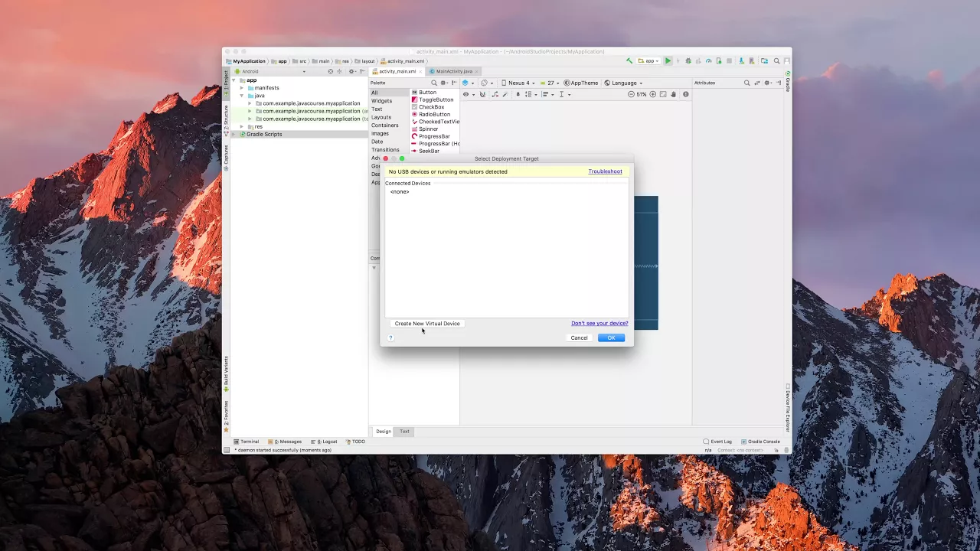Viewport: 980px width, 551px height.
Task: Expand the manifests folder
Action: pos(242,88)
